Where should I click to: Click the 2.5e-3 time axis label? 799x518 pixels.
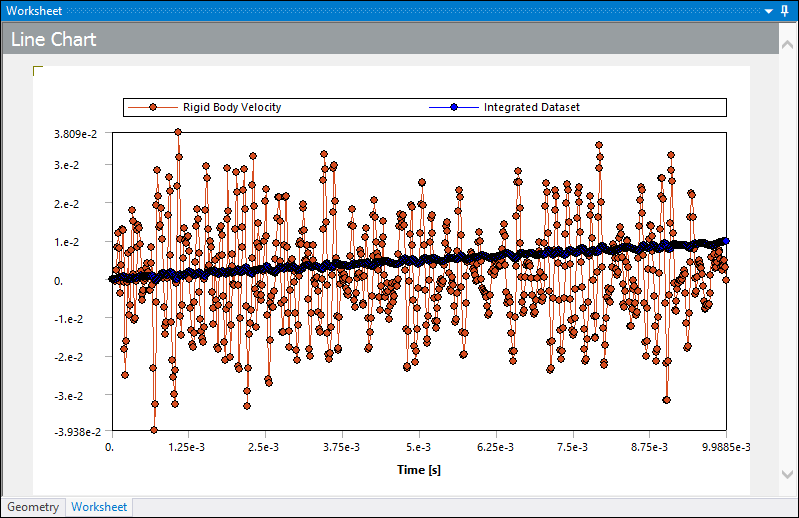point(263,447)
